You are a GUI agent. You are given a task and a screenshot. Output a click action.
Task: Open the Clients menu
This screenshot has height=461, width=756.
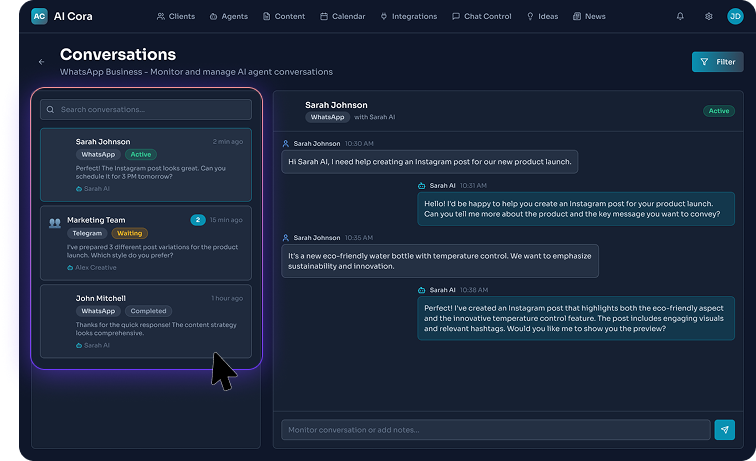(175, 16)
